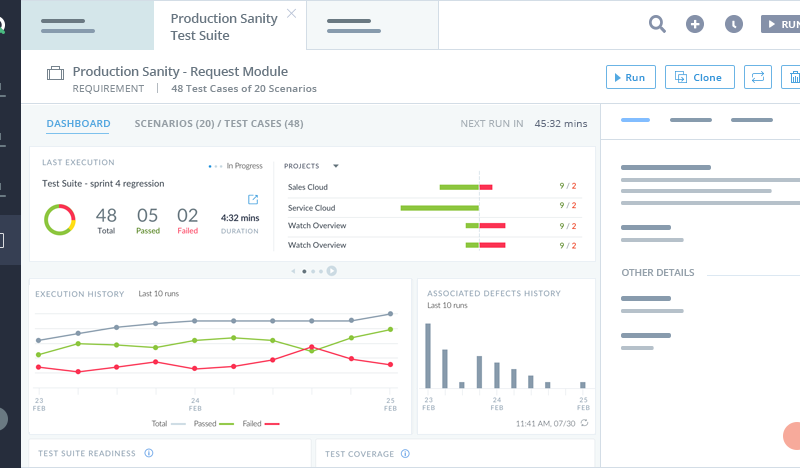This screenshot has height=468, width=800.
Task: Open Scenarios (20) / Test Cases (48) tab
Action: tap(219, 124)
